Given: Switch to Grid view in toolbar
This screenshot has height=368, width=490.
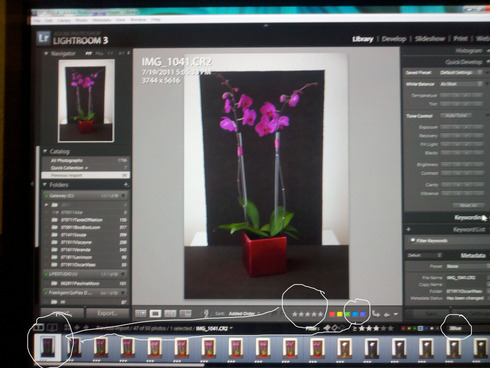Looking at the screenshot, I should [140, 314].
